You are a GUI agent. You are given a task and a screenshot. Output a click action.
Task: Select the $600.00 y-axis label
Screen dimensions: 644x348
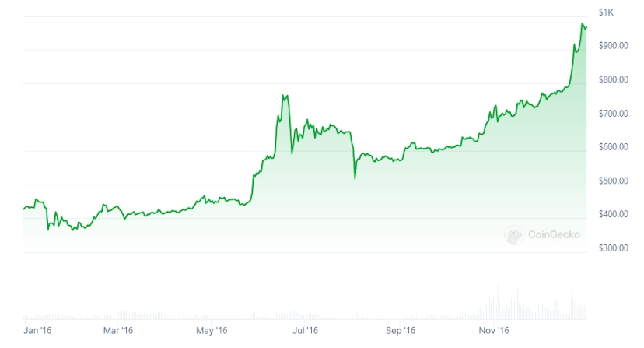point(612,147)
